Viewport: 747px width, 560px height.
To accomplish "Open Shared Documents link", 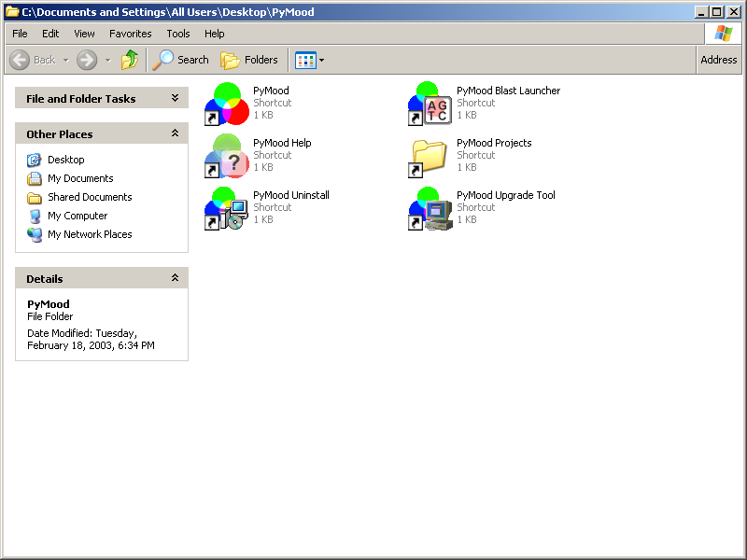I will pyautogui.click(x=90, y=197).
